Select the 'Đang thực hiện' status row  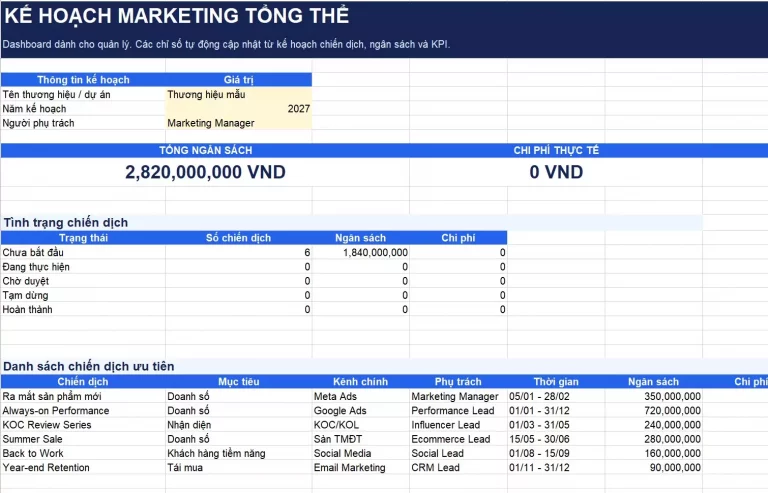pos(254,267)
